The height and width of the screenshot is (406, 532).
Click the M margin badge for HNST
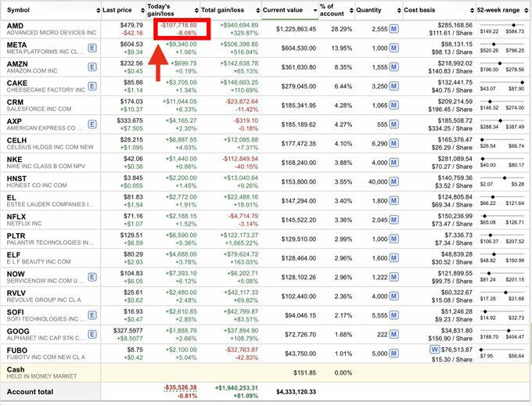click(394, 181)
